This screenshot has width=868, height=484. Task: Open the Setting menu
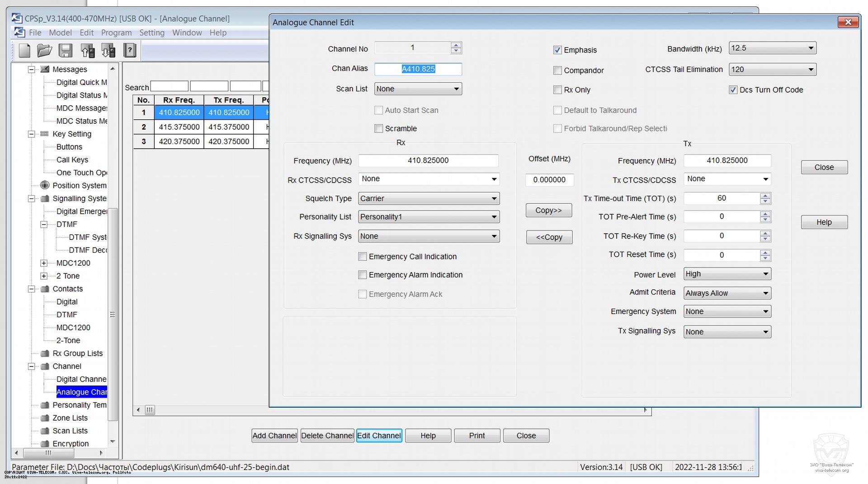(x=152, y=33)
